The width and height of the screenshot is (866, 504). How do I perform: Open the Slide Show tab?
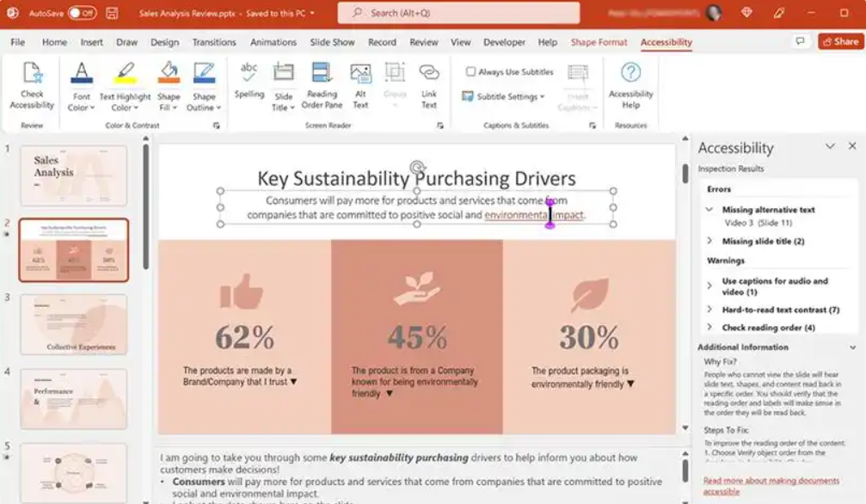332,42
